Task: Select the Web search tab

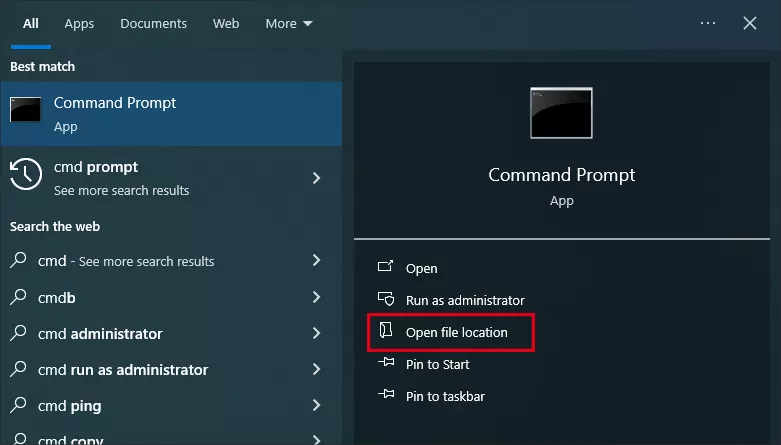Action: tap(226, 23)
